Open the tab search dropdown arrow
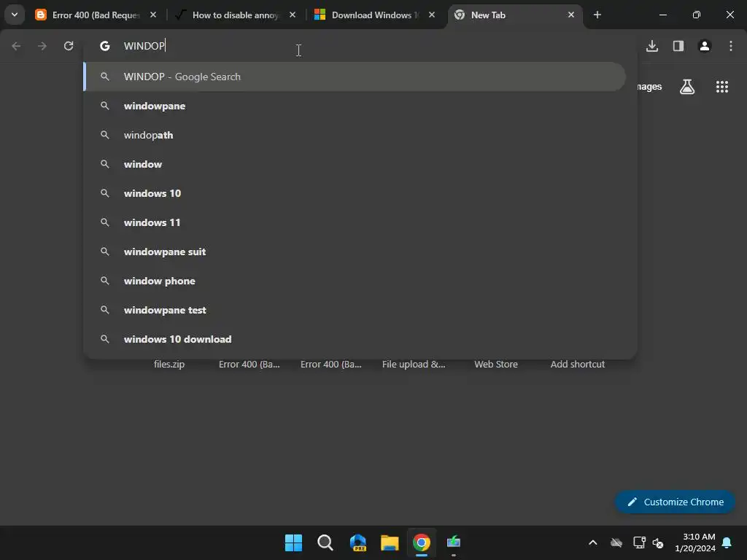The height and width of the screenshot is (560, 747). [x=15, y=15]
